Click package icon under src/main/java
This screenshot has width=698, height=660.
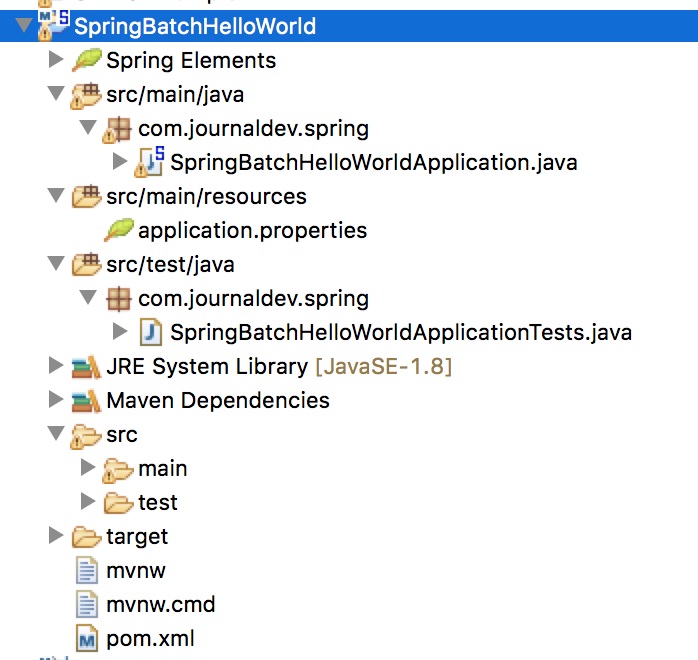point(117,130)
